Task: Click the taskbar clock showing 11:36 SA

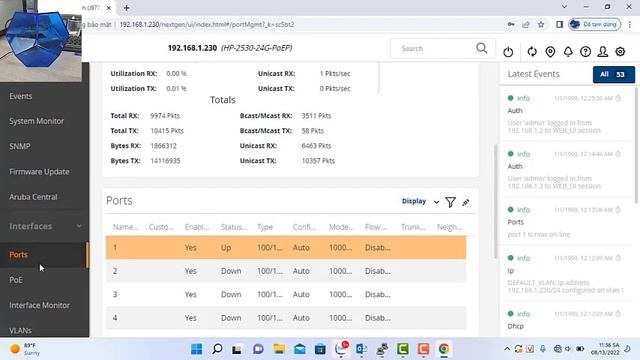Action: click(x=606, y=349)
